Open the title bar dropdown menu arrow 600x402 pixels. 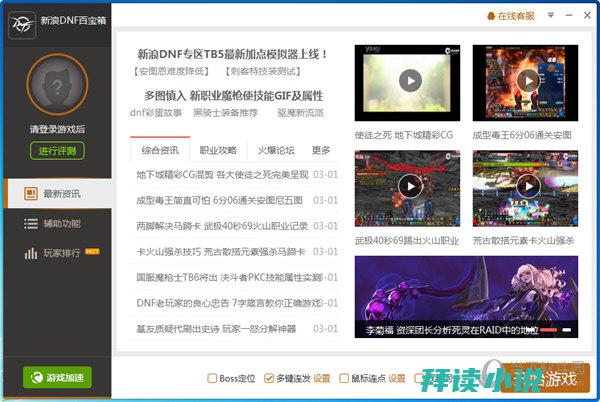coord(551,15)
